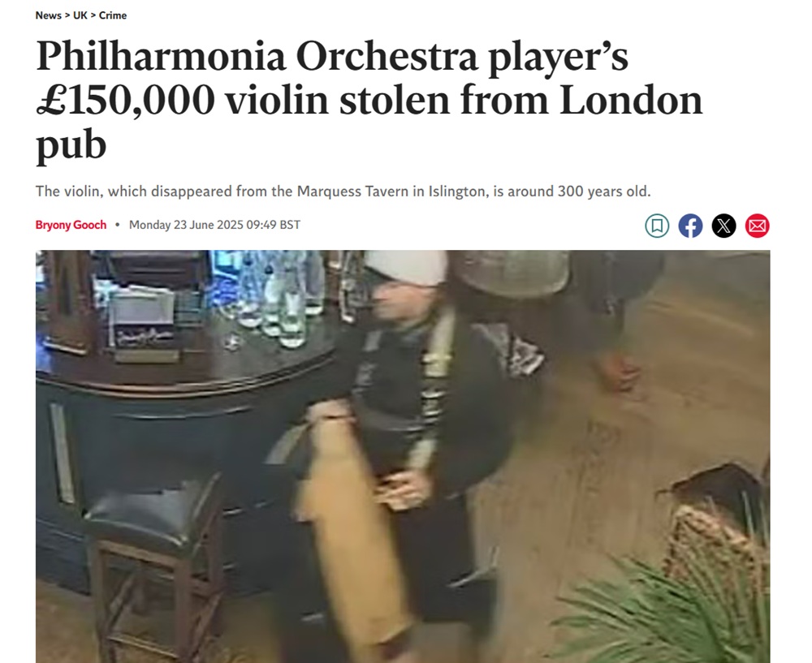Share the article on X
Screen dimensions: 812x663
(724, 226)
